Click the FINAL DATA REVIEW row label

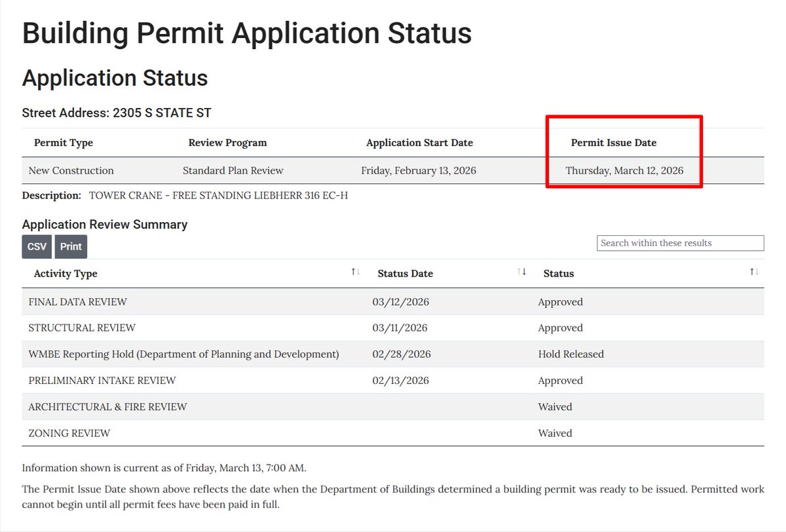[x=78, y=302]
